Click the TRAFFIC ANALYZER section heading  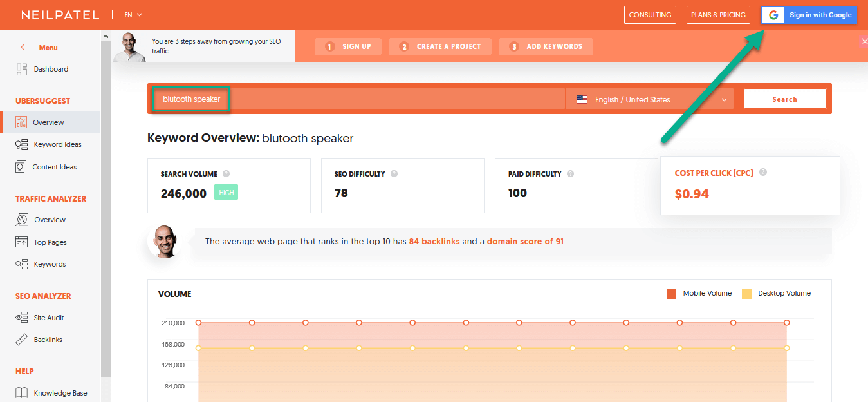(51, 199)
